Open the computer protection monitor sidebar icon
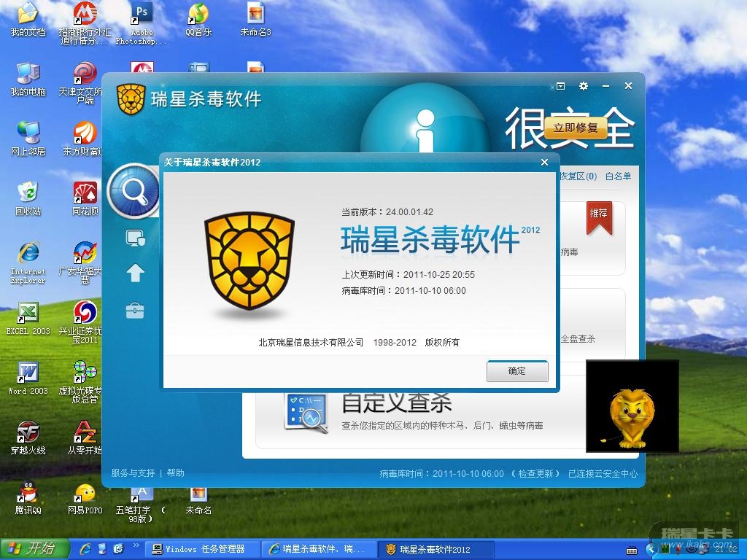Screen dimensions: 747x560 pos(135,238)
